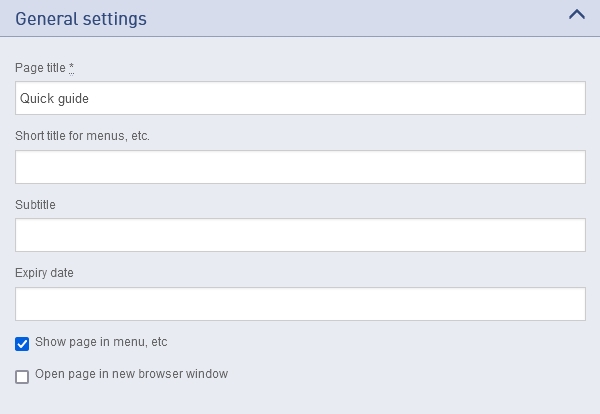Click the "Show page in menu, etc" label text
This screenshot has width=600, height=414.
click(x=101, y=342)
